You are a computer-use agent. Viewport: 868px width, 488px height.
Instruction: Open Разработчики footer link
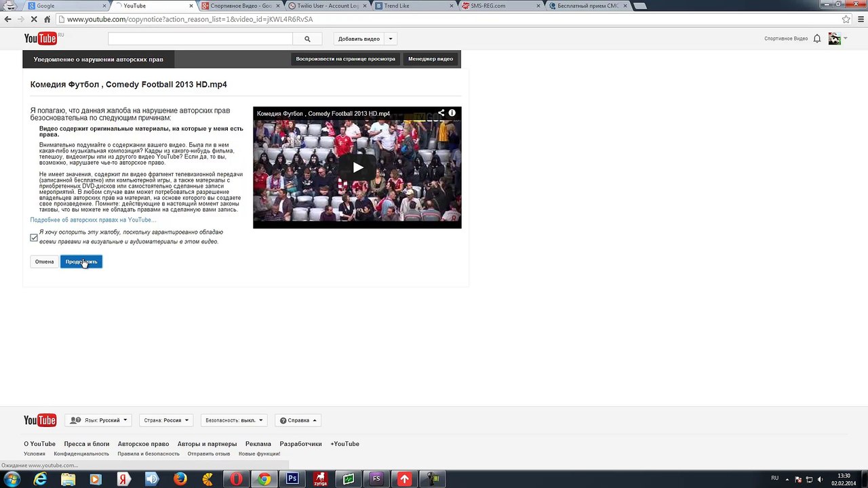tap(300, 444)
